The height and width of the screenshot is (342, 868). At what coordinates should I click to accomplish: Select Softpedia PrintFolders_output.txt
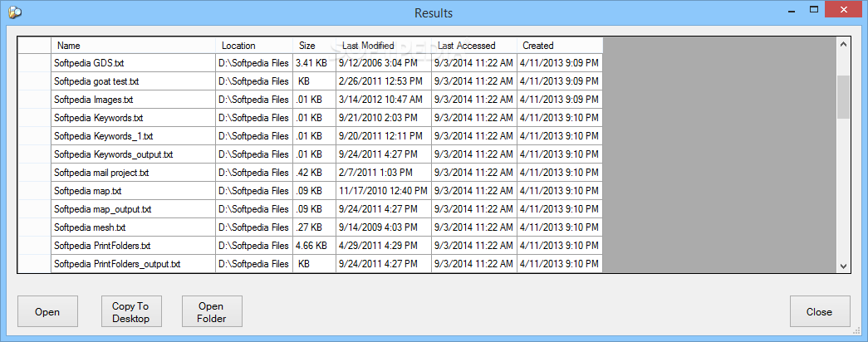[134, 264]
